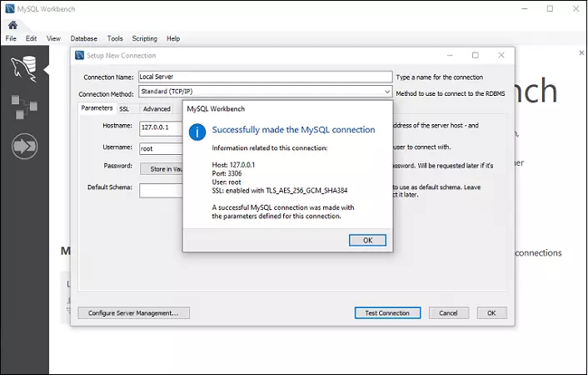588x375 pixels.
Task: Click the SSL enabled TLS_AES_256_GCM_SHA384 line
Action: coord(280,190)
